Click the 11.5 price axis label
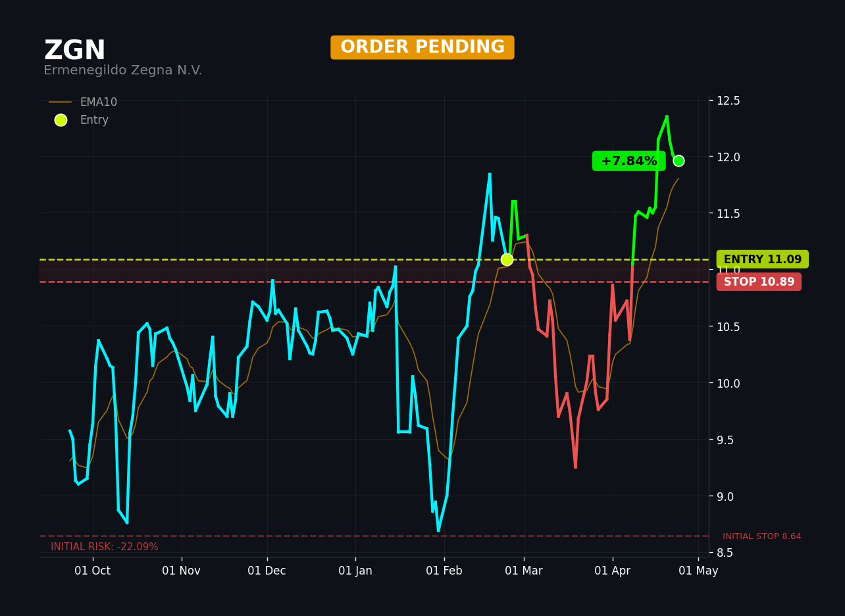The height and width of the screenshot is (616, 845). tap(729, 213)
